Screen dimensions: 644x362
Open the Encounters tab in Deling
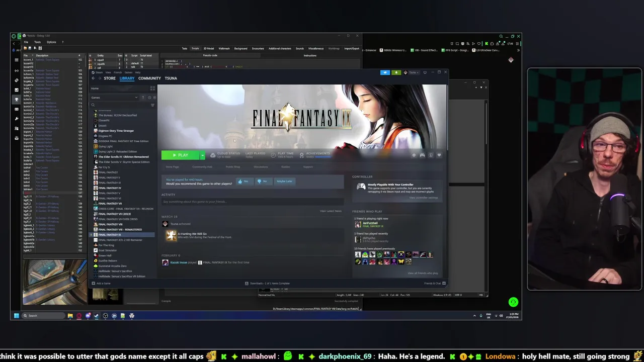(258, 49)
